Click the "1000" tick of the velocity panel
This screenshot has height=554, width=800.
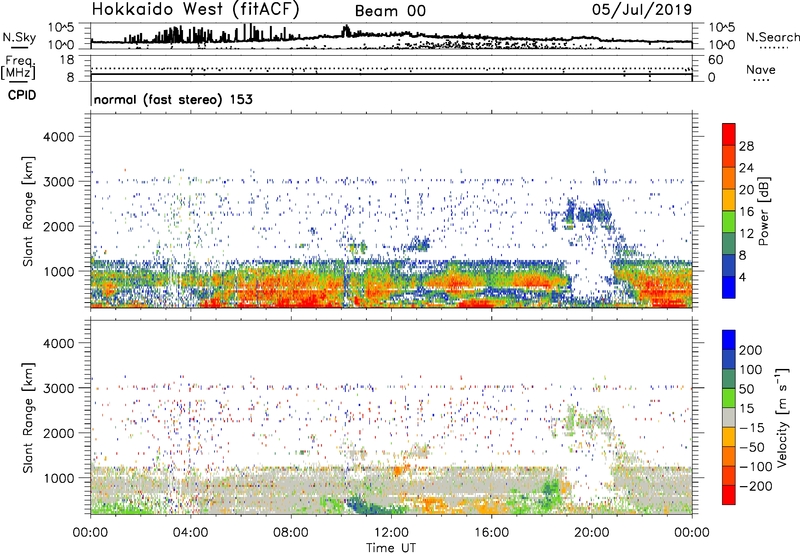point(58,478)
